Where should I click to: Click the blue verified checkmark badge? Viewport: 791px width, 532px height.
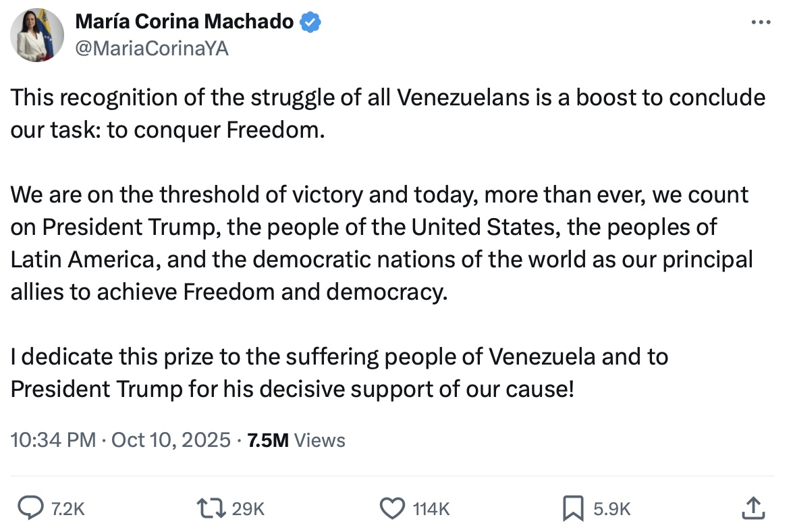tap(310, 22)
